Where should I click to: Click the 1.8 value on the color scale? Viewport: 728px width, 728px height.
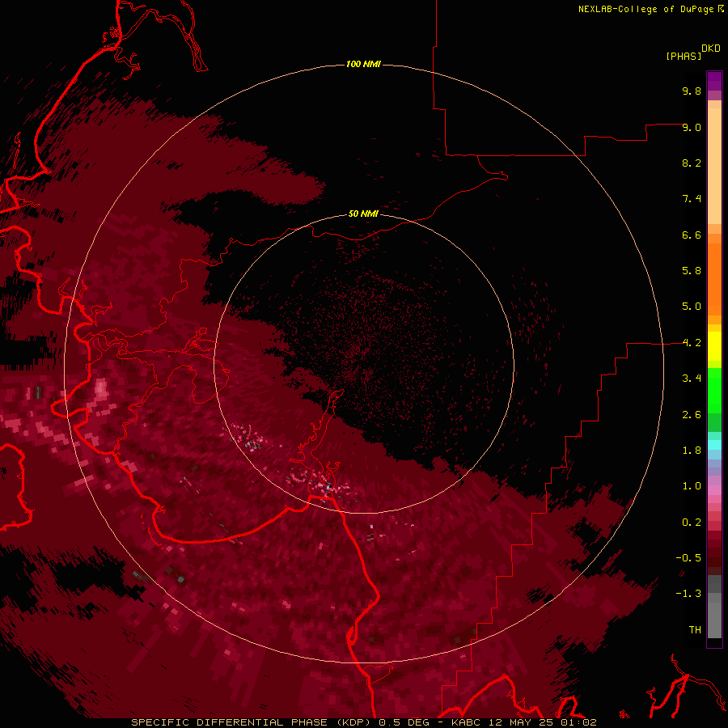pos(692,451)
